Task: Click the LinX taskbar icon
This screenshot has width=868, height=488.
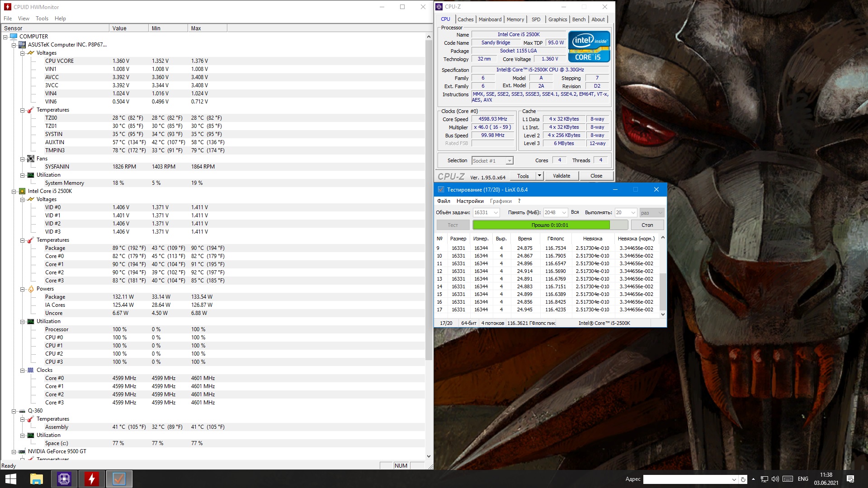Action: (119, 479)
